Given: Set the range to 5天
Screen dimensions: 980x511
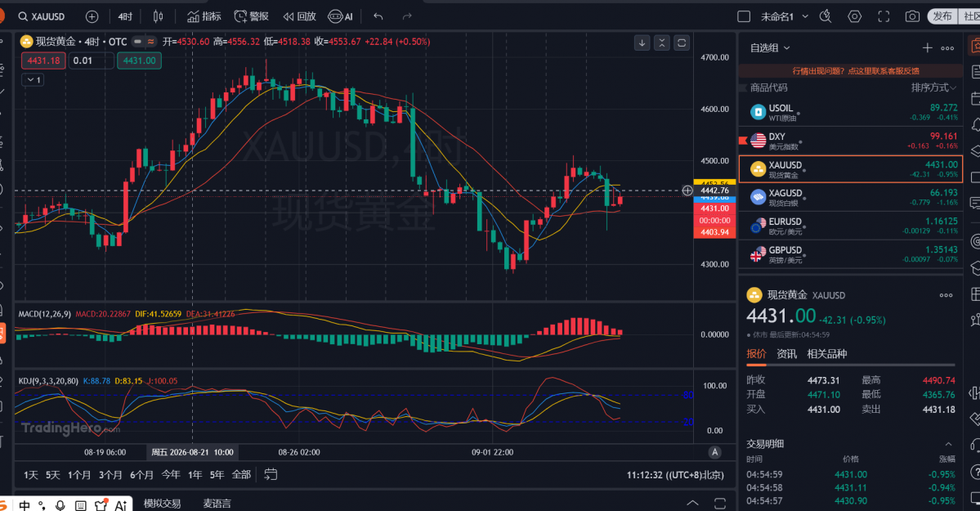Looking at the screenshot, I should tap(53, 475).
